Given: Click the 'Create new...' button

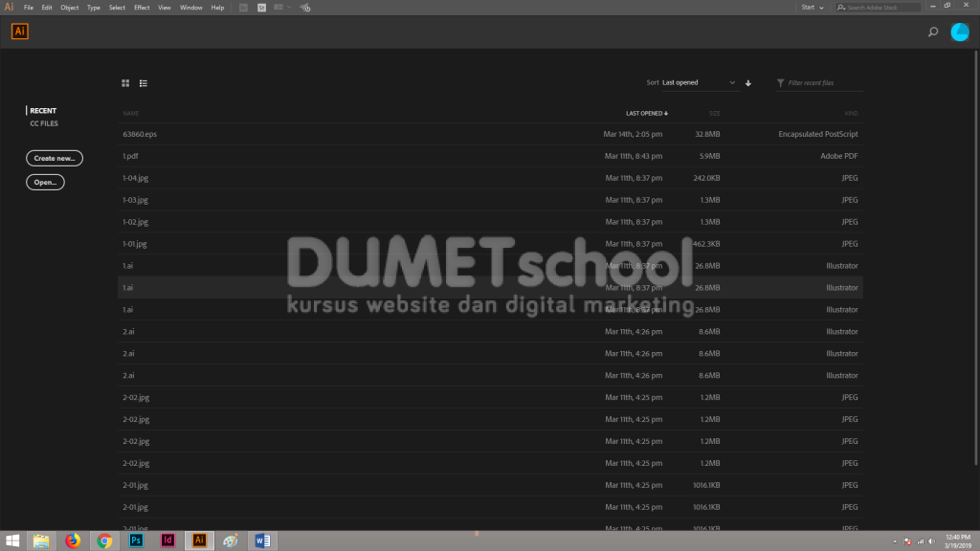Looking at the screenshot, I should pyautogui.click(x=55, y=158).
